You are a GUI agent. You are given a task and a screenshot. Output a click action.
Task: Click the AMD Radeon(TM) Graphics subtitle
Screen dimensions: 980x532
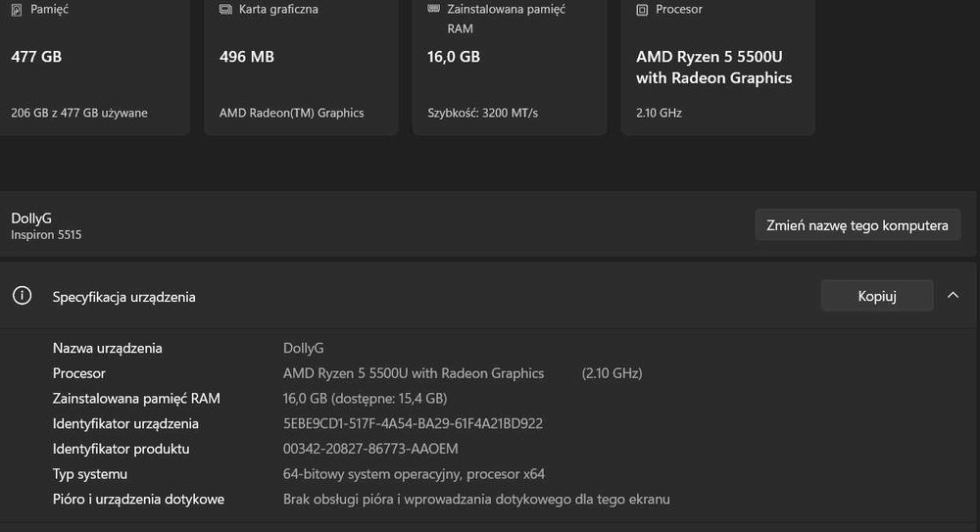coord(291,113)
